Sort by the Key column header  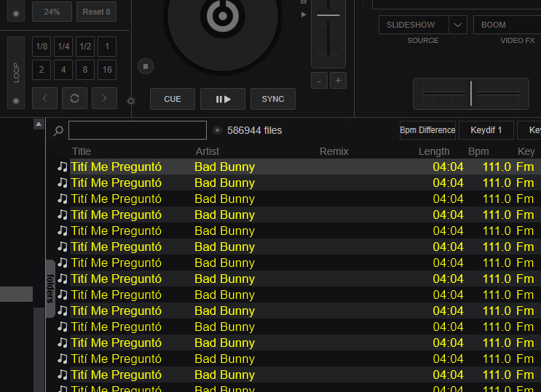pyautogui.click(x=526, y=151)
